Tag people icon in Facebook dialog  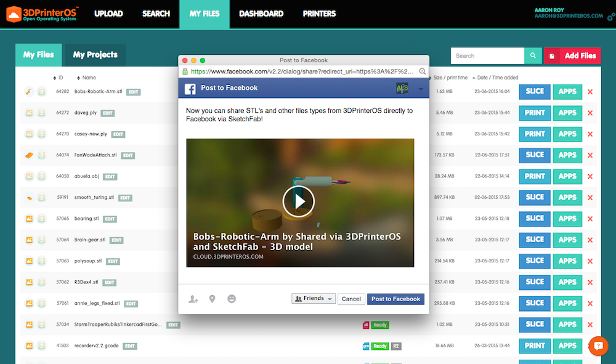tap(193, 299)
